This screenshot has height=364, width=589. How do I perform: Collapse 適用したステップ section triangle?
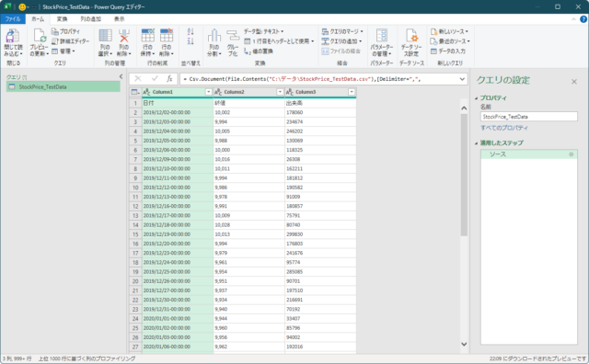pyautogui.click(x=477, y=143)
